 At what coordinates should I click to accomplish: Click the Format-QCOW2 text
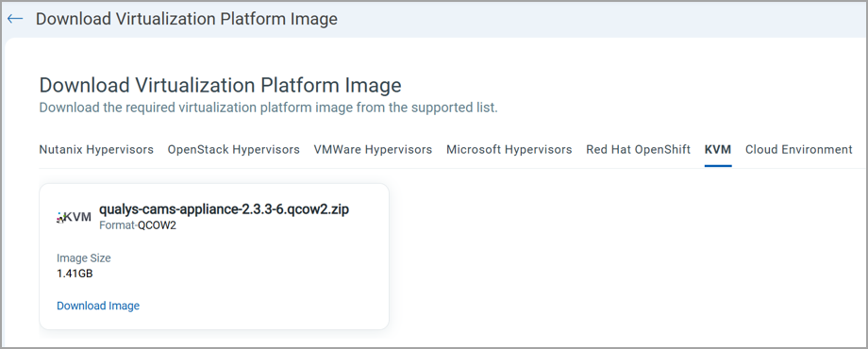click(x=138, y=225)
